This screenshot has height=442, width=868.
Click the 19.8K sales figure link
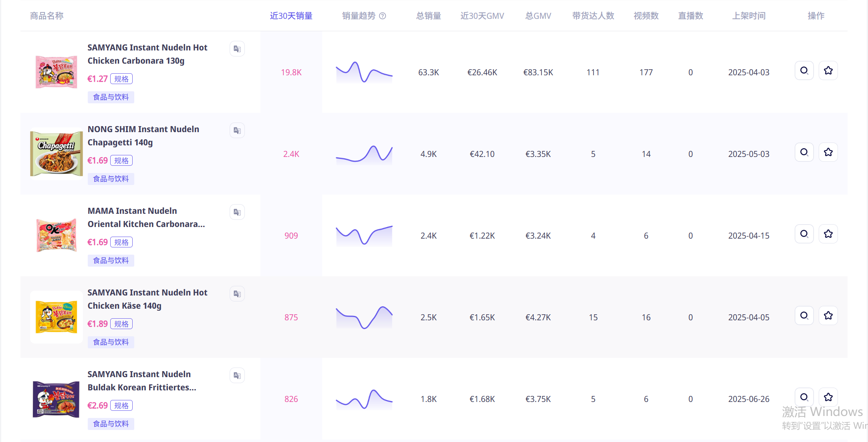tap(291, 72)
